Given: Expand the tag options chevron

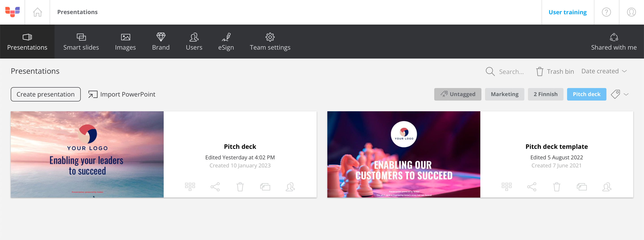Looking at the screenshot, I should pyautogui.click(x=627, y=94).
